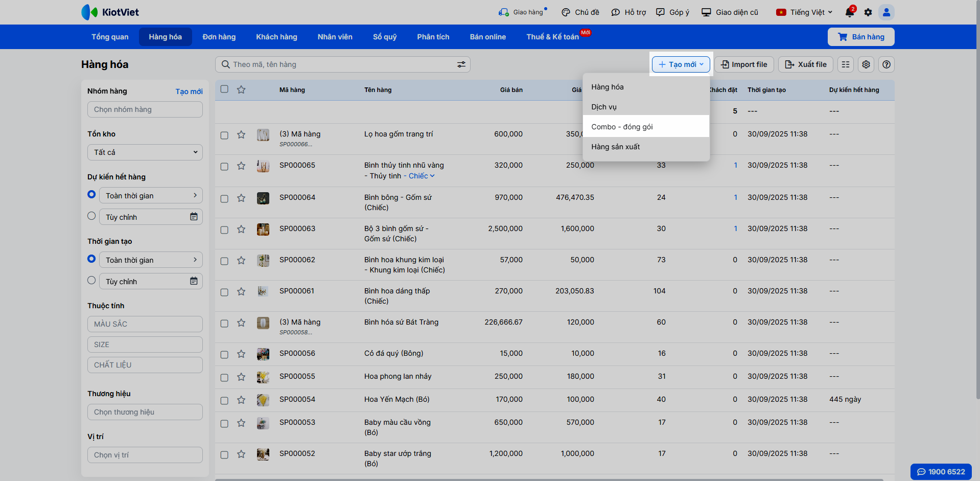Select Tùy chỉnh radio under Dự kiến hết hàng

(91, 216)
